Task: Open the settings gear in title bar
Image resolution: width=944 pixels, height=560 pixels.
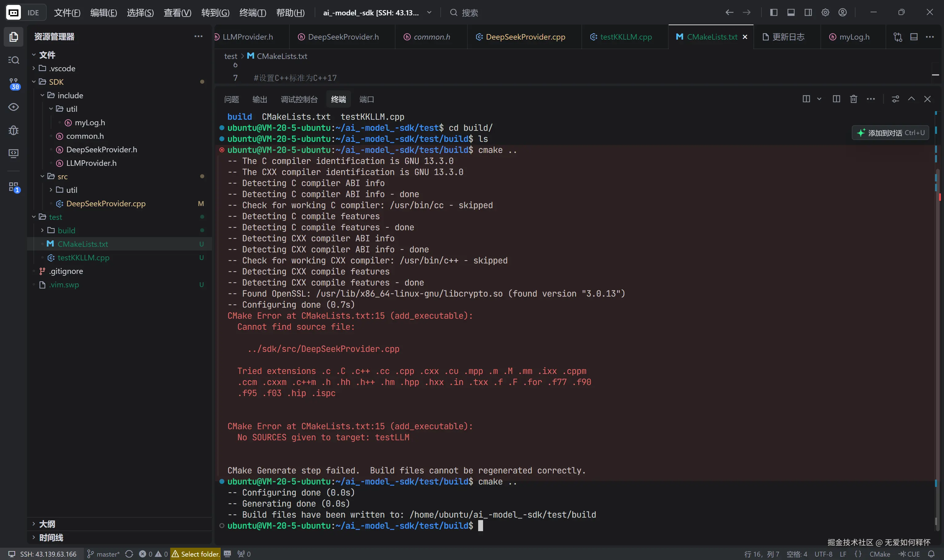Action: pyautogui.click(x=825, y=13)
